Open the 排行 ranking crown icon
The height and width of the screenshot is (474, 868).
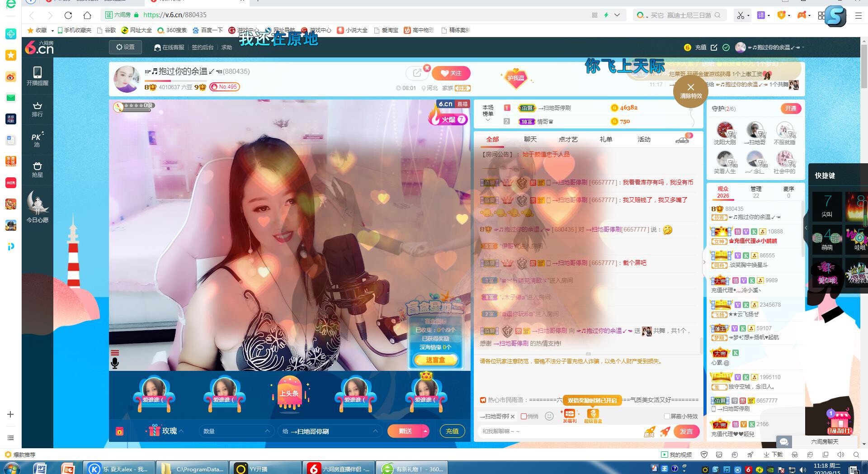click(37, 109)
